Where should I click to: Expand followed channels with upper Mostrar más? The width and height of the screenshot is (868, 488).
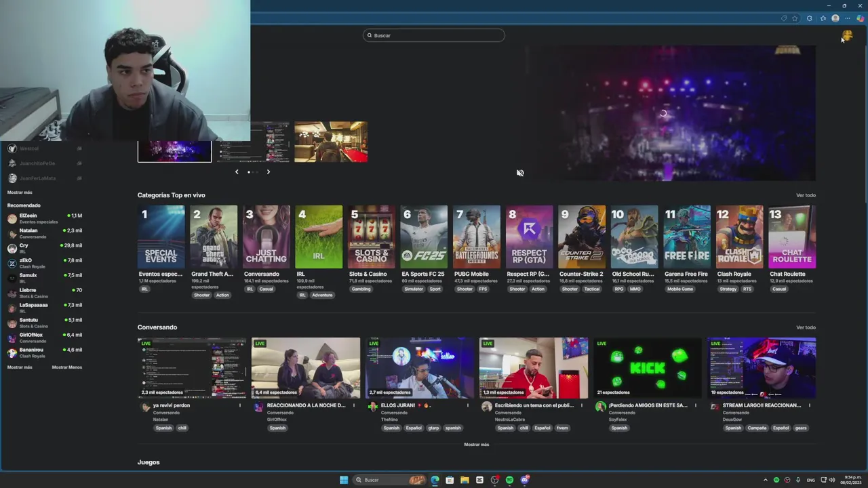(20, 192)
